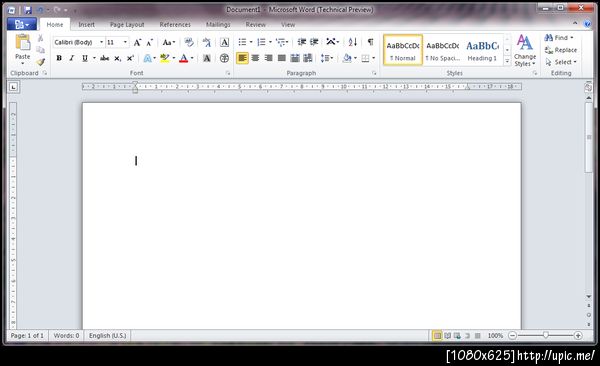Click the red font color button

coord(184,58)
